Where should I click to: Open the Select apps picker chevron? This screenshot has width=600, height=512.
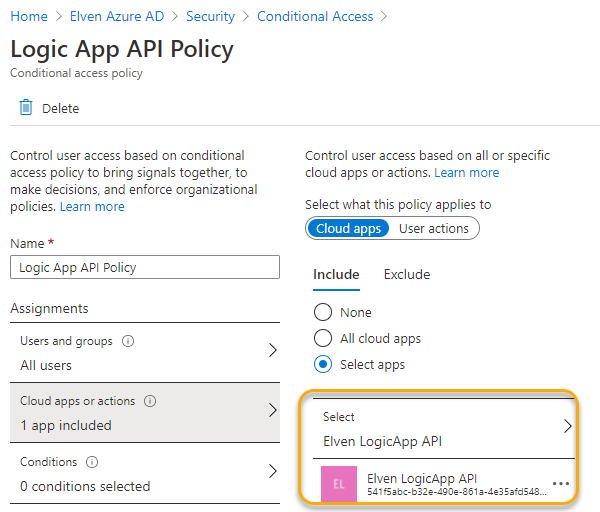pos(568,426)
